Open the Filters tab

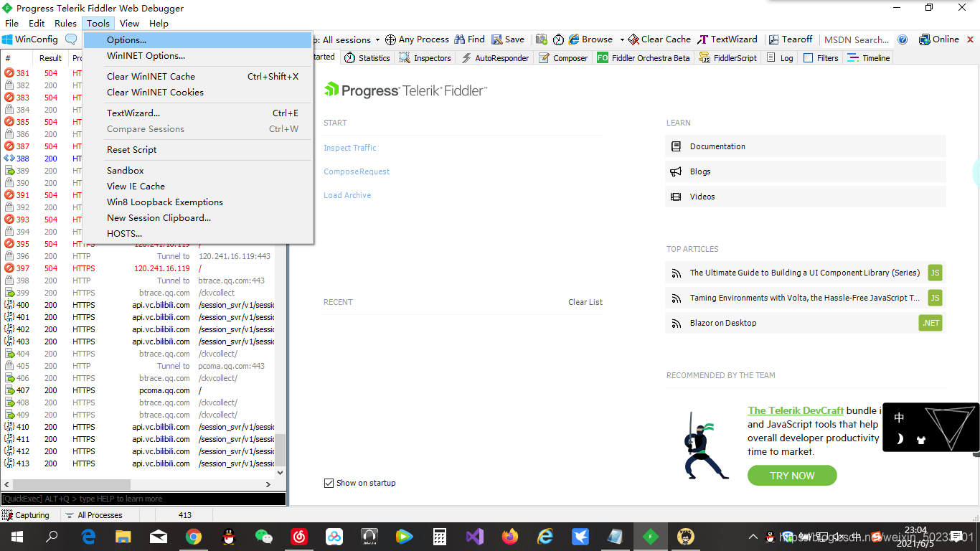point(821,58)
